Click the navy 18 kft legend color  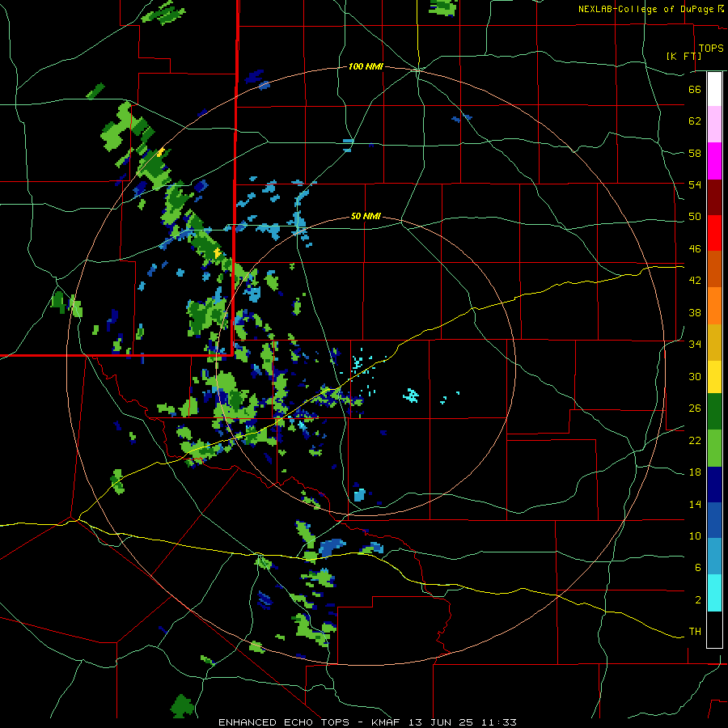pyautogui.click(x=714, y=485)
